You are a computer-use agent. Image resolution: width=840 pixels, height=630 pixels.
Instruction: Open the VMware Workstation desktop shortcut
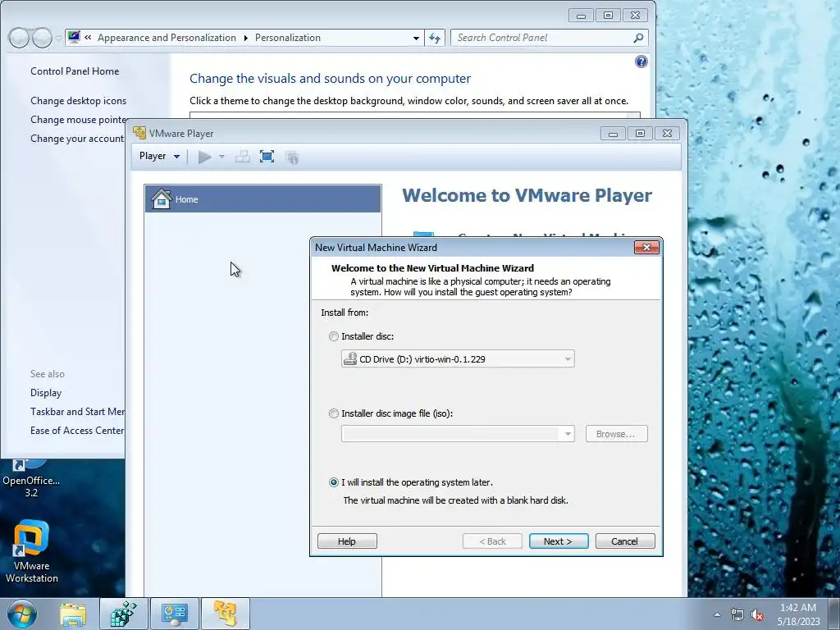32,552
